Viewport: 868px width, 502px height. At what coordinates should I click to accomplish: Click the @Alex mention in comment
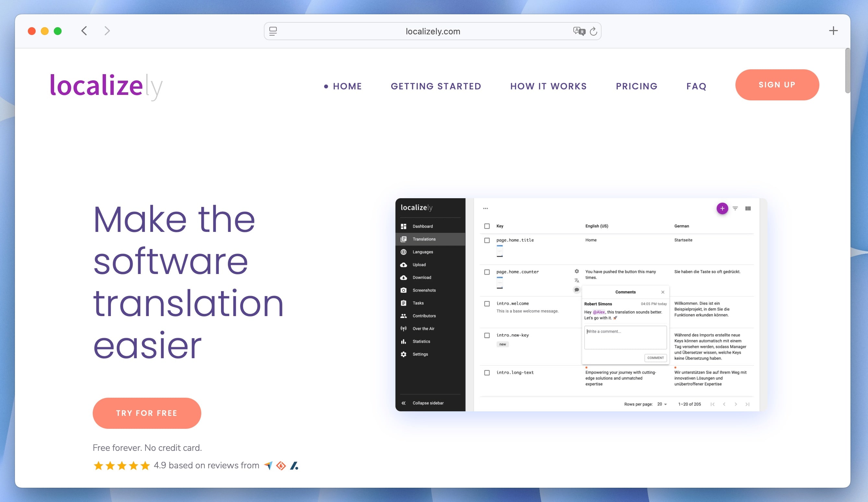coord(599,312)
